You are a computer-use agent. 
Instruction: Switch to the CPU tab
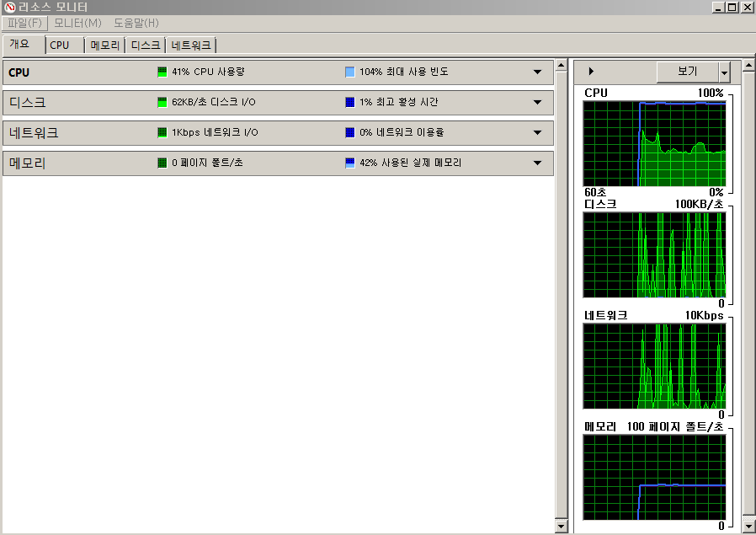coord(65,45)
